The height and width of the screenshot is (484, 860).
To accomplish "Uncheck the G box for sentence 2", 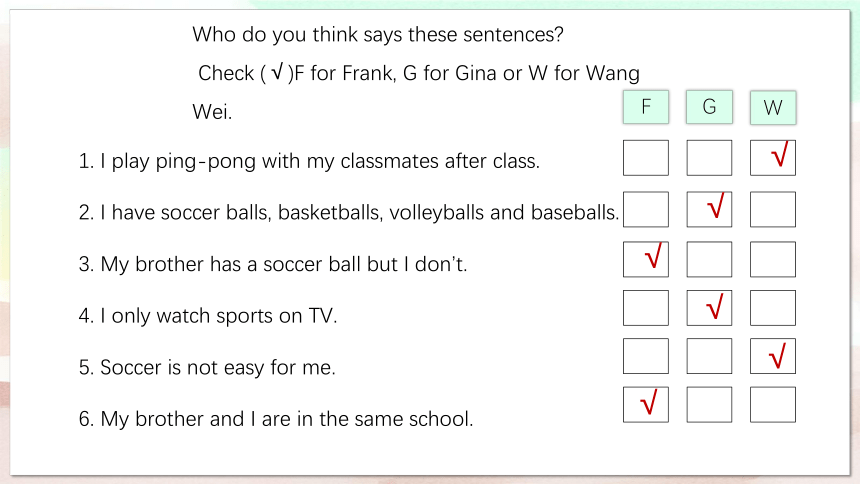I will pyautogui.click(x=709, y=209).
